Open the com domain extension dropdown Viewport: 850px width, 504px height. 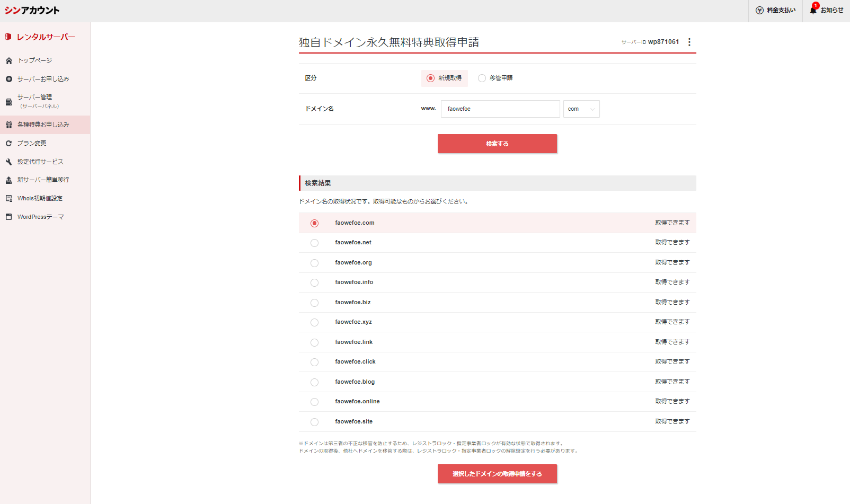[x=581, y=109]
